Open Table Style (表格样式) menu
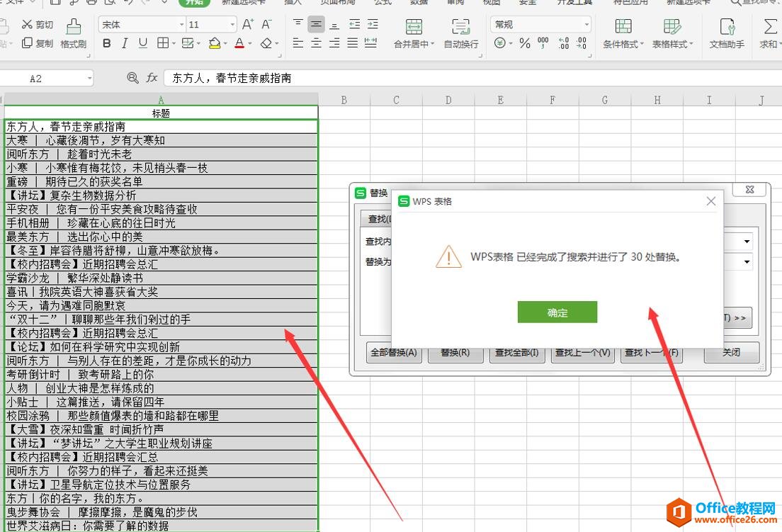This screenshot has width=782, height=532. [672, 34]
